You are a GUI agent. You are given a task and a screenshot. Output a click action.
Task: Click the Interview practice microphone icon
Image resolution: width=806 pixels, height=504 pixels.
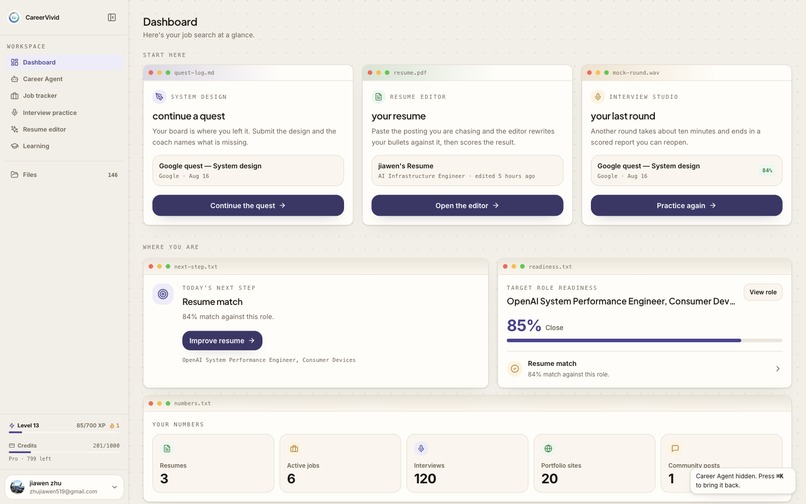pos(14,113)
